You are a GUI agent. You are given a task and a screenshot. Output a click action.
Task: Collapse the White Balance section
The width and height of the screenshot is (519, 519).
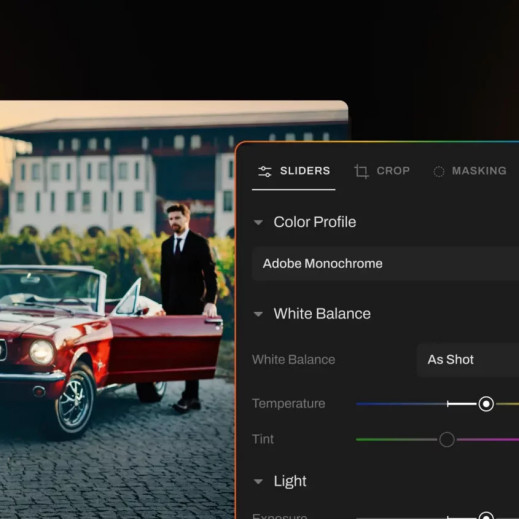258,314
